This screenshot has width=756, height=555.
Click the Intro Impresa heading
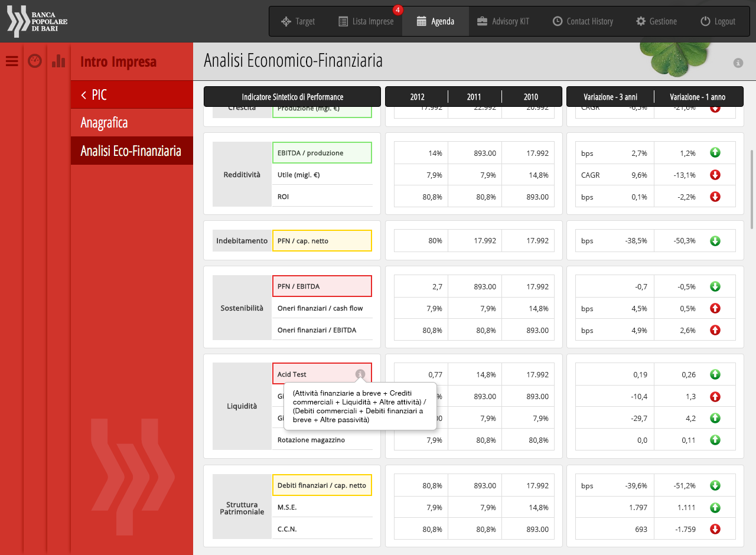point(118,61)
